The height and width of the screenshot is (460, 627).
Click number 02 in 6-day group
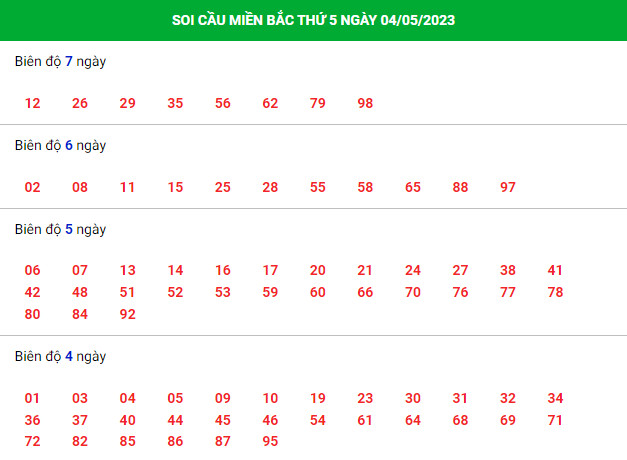[32, 187]
